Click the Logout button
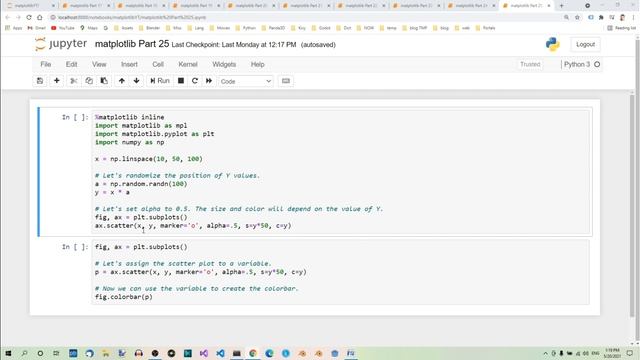Screen dimensions: 640x360 coord(585,44)
